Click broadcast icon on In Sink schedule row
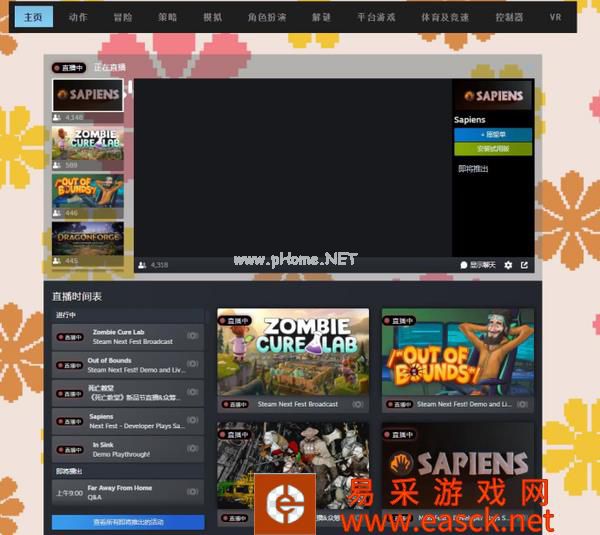Screen dimensions: 600x535 point(192,449)
